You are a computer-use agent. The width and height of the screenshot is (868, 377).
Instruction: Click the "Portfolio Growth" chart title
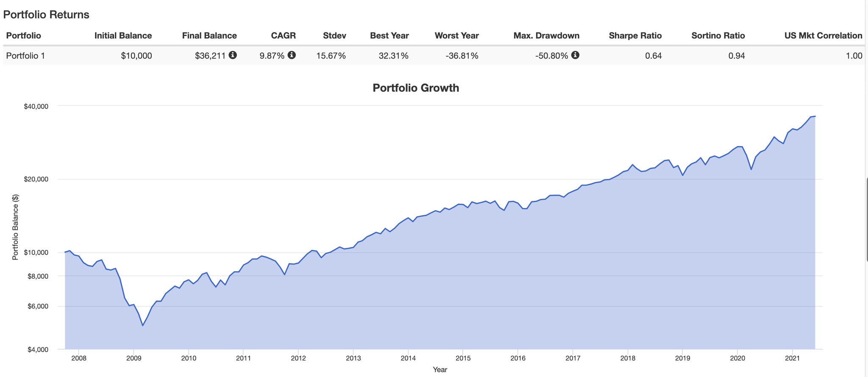click(416, 88)
